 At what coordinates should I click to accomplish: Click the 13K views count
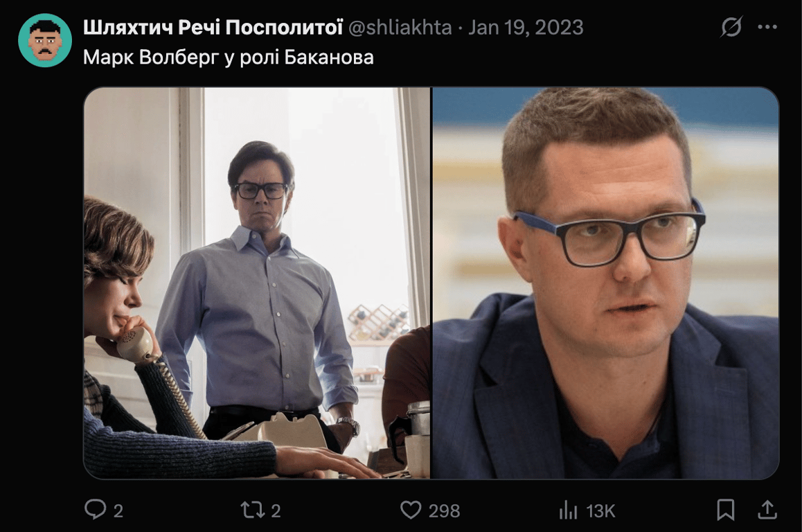click(x=600, y=511)
